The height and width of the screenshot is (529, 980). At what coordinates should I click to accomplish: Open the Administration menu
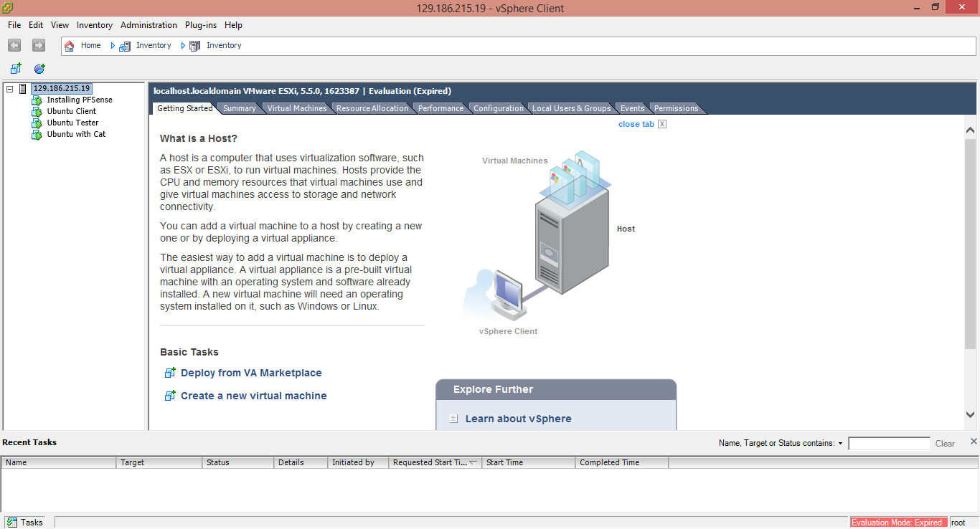(149, 25)
